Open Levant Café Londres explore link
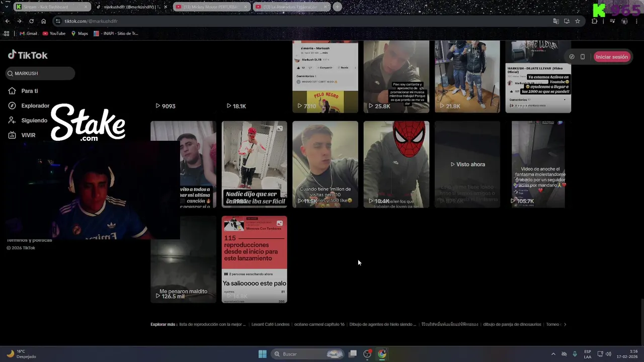The height and width of the screenshot is (362, 644). [271, 324]
